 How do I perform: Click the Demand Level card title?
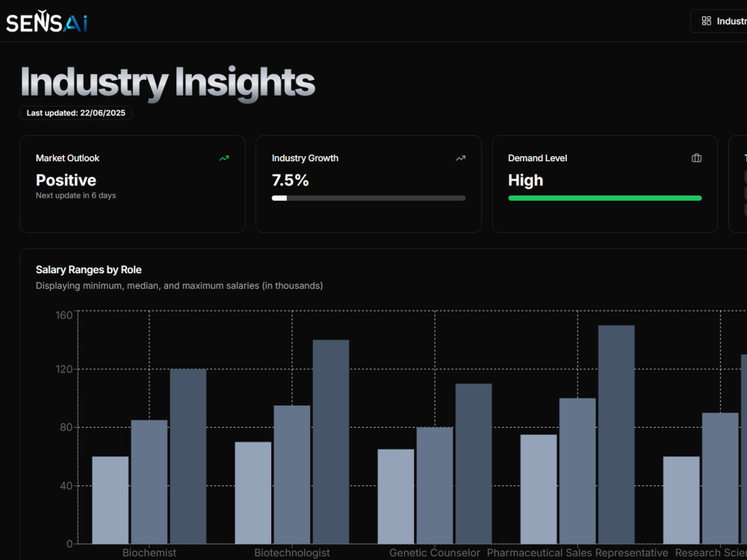537,158
